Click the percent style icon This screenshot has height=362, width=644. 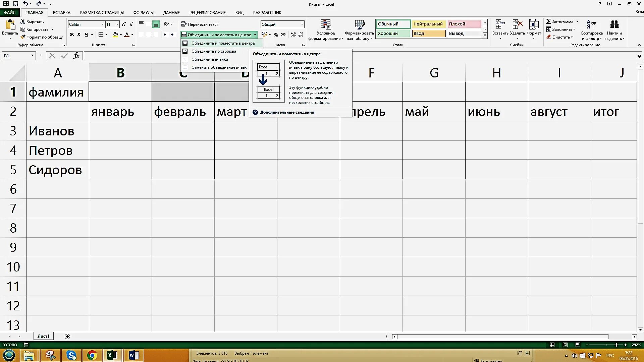click(x=276, y=35)
